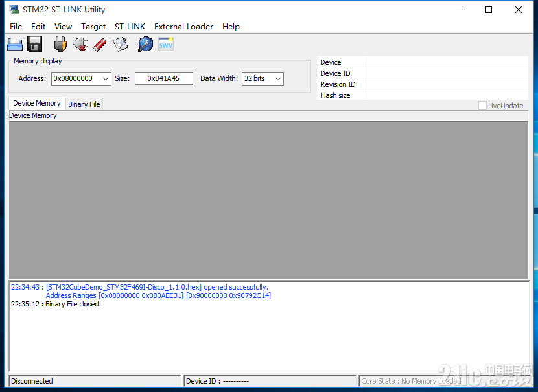Image resolution: width=538 pixels, height=392 pixels.
Task: Click the Flash size label
Action: coord(335,95)
